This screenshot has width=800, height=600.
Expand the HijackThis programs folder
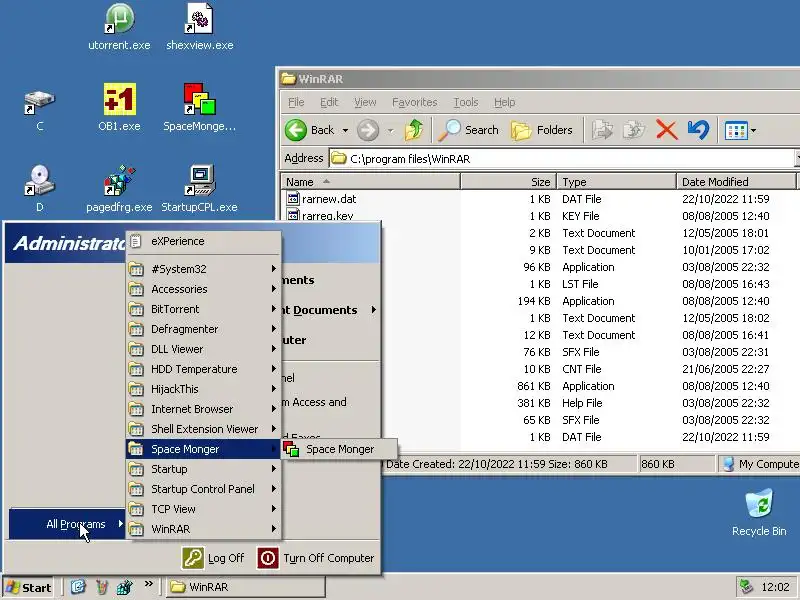tap(204, 389)
